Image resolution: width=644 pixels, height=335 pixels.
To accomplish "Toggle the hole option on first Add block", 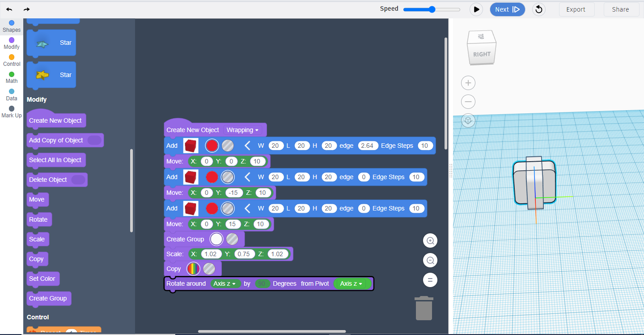I will (x=228, y=146).
